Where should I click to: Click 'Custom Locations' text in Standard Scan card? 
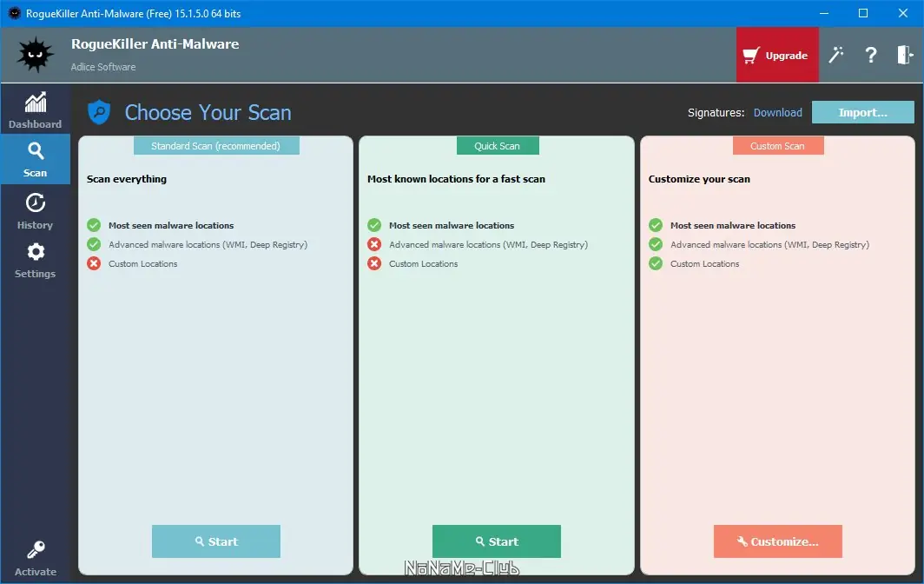(142, 263)
